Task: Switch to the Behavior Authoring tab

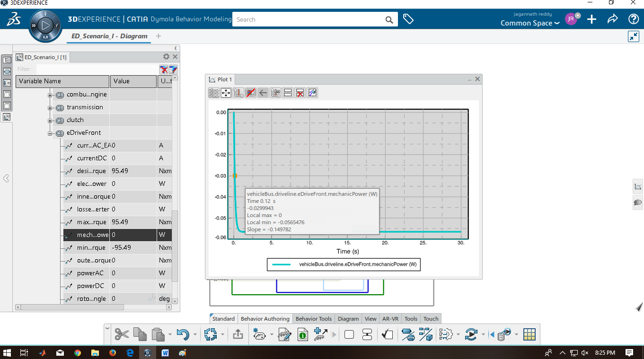Action: click(265, 319)
